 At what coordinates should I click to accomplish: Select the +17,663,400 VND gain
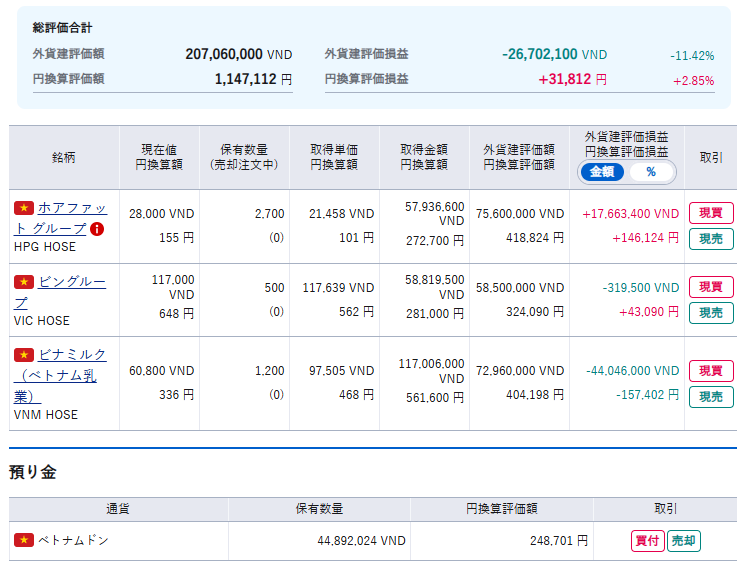[x=631, y=214]
